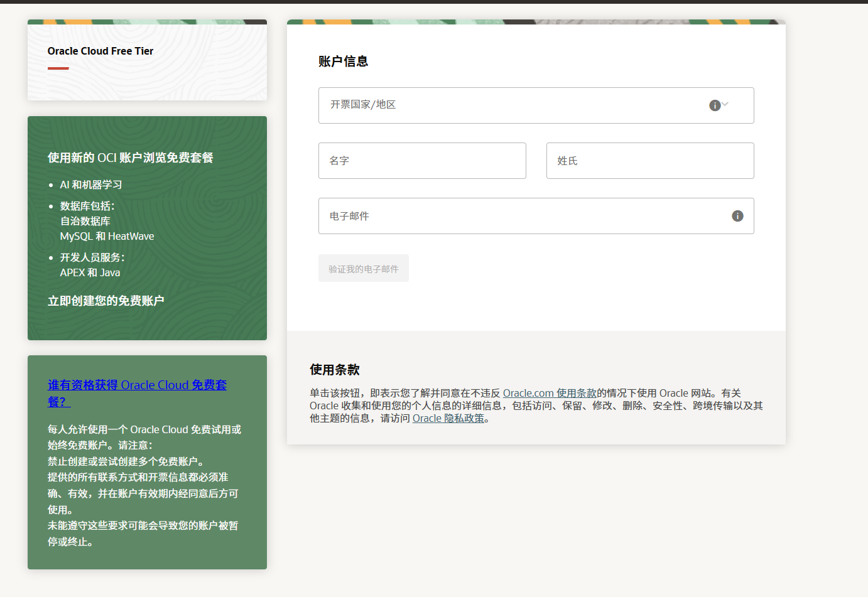Click the 验证我的电子邮件 button
The image size is (868, 597).
[x=364, y=268]
